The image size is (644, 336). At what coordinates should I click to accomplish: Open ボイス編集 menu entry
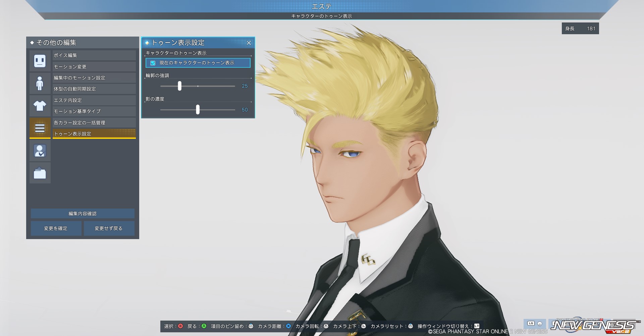click(94, 55)
